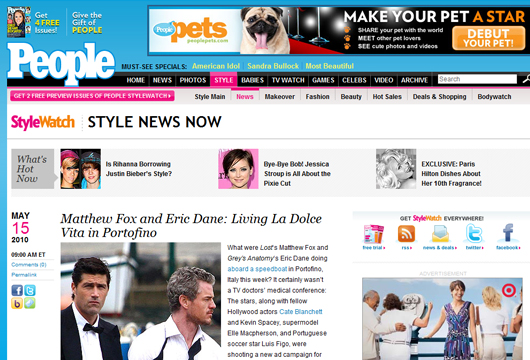530x360 pixels.
Task: Click the free trial magazine icon
Action: coord(373,234)
